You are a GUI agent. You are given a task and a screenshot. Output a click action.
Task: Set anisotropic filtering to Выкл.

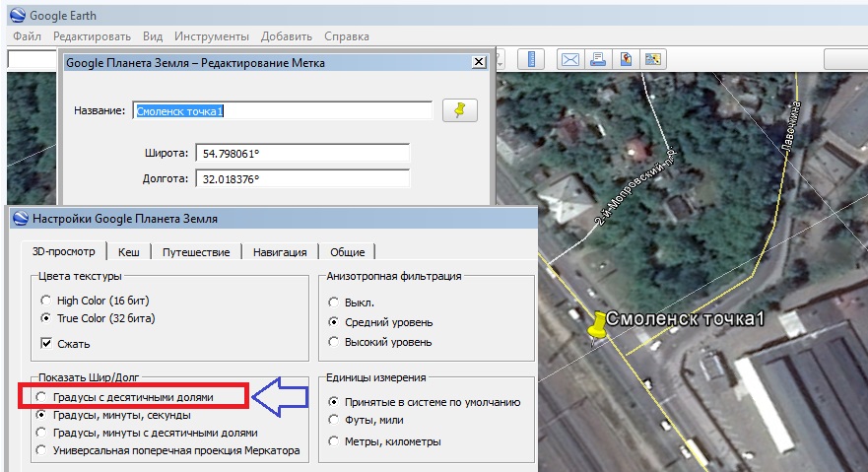pos(335,303)
